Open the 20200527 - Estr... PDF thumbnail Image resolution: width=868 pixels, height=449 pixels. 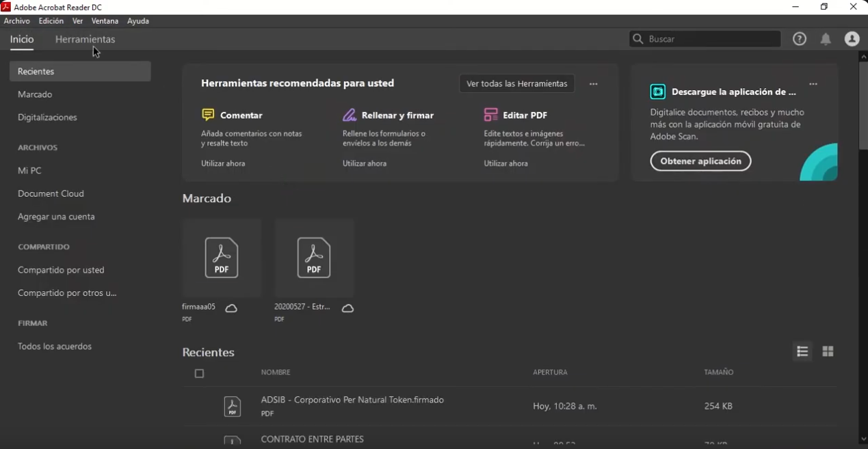[314, 258]
